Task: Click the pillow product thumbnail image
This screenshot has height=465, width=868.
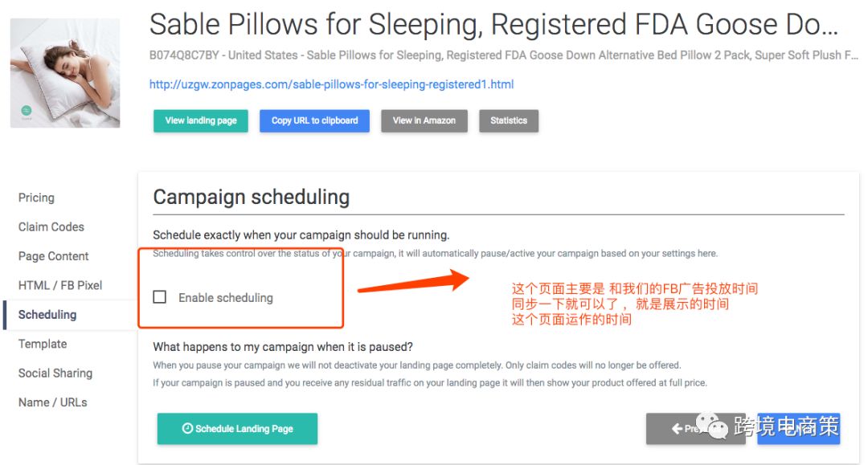Action: click(63, 72)
